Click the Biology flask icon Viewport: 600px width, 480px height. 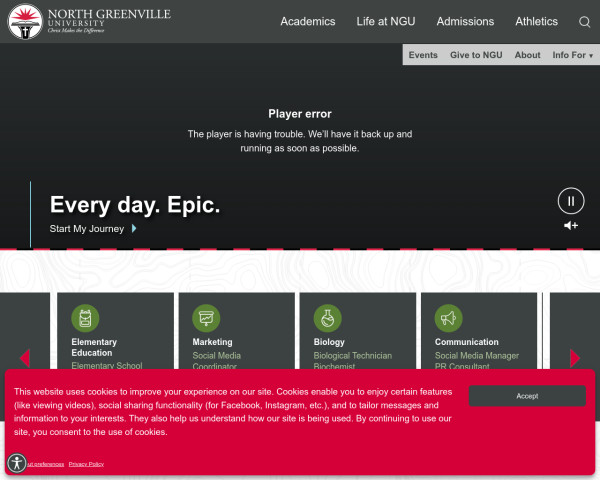[x=328, y=318]
